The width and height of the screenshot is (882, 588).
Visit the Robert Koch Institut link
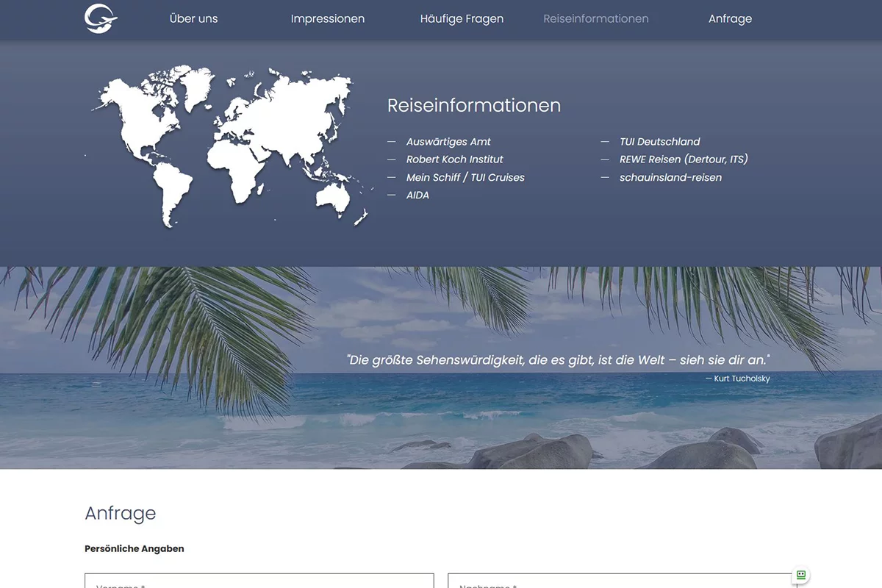point(455,159)
